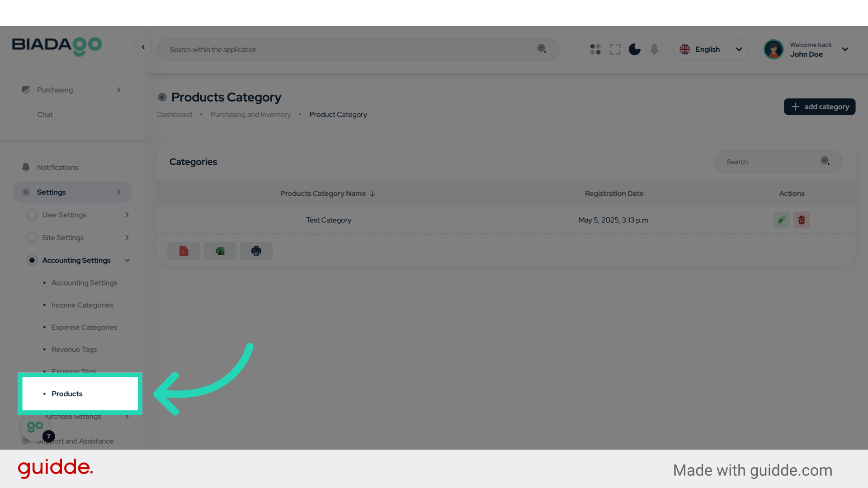This screenshot has width=868, height=488.
Task: Open Income Categories menu item
Action: coord(82,305)
